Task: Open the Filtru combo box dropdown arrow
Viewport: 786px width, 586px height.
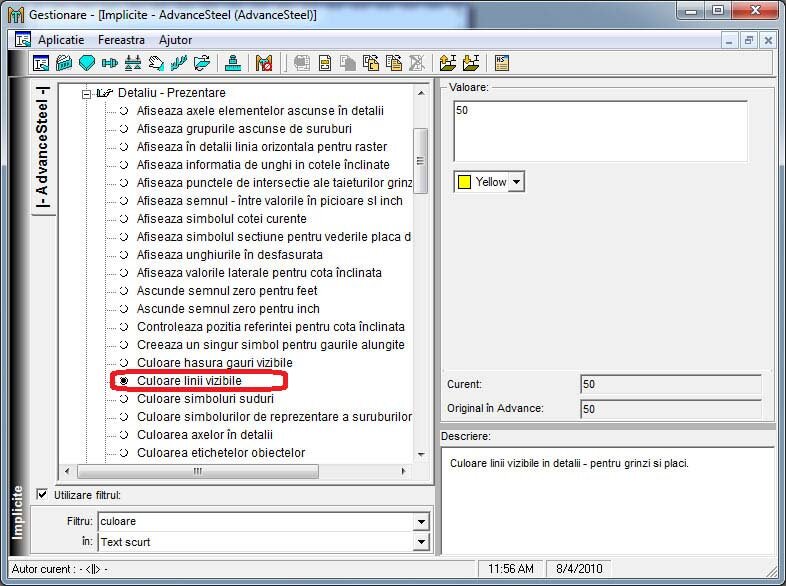Action: click(x=422, y=522)
